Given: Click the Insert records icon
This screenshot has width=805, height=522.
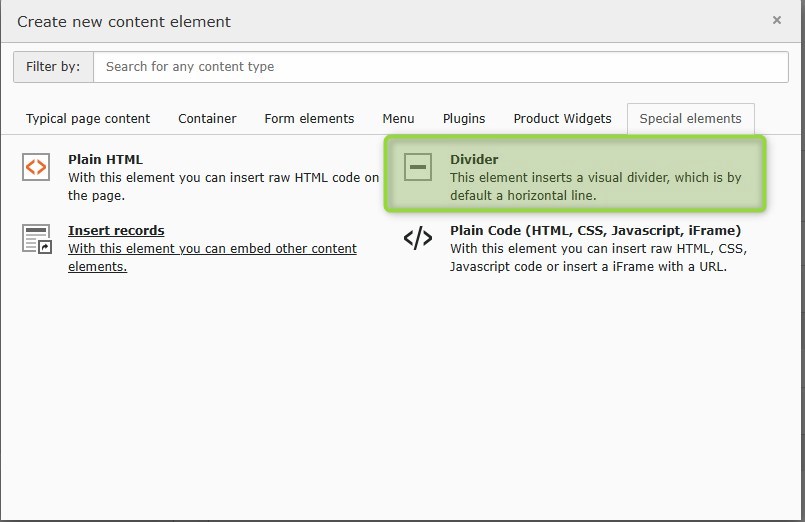Looking at the screenshot, I should point(36,239).
